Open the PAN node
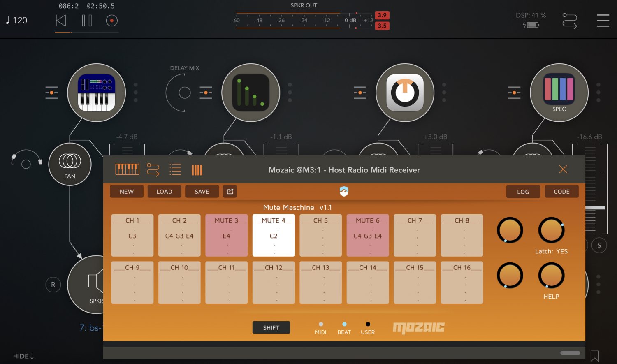Image resolution: width=617 pixels, height=364 pixels. tap(70, 164)
